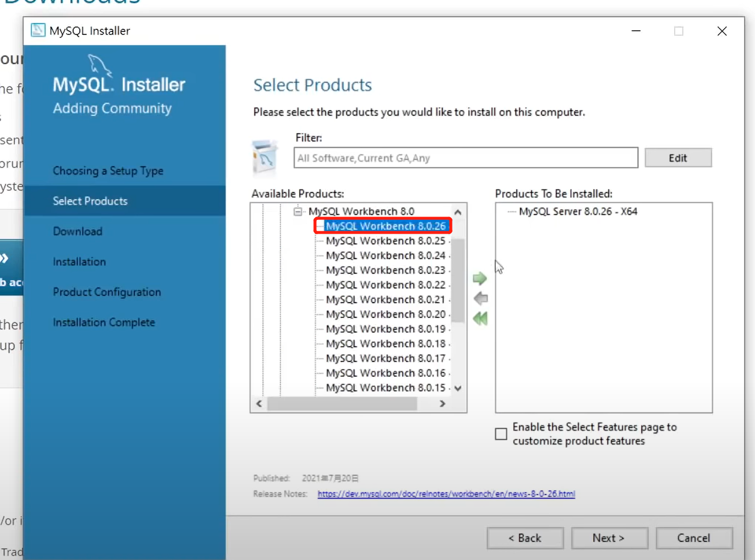Open the release notes link
The image size is (755, 560).
(x=446, y=494)
